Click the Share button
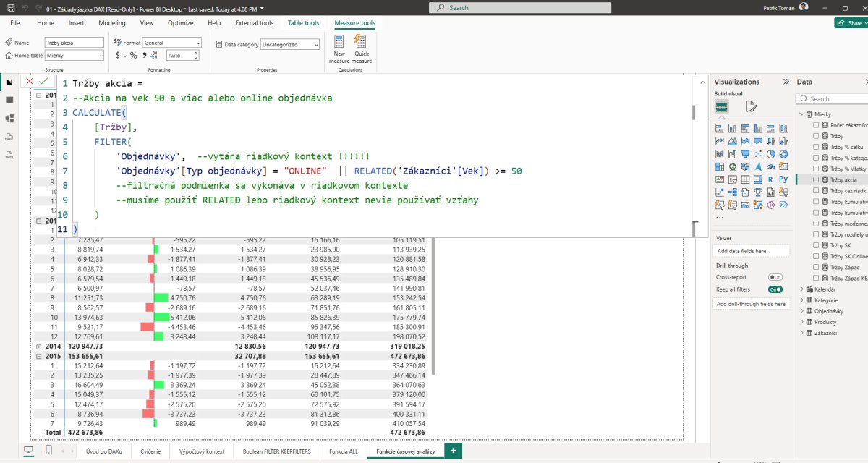The height and width of the screenshot is (463, 868). 850,23
